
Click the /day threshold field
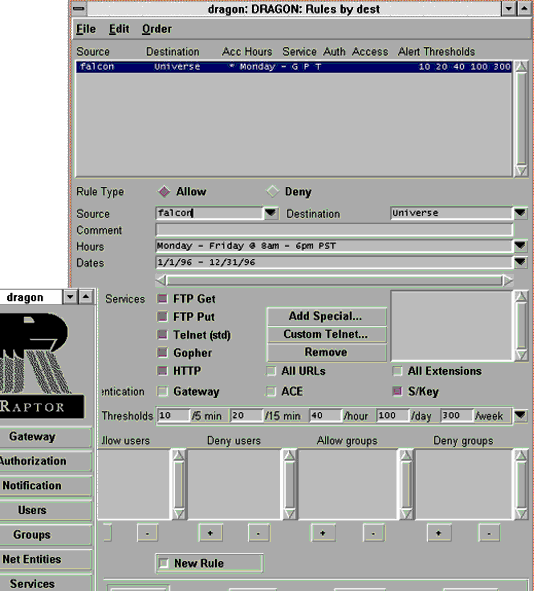[392, 416]
